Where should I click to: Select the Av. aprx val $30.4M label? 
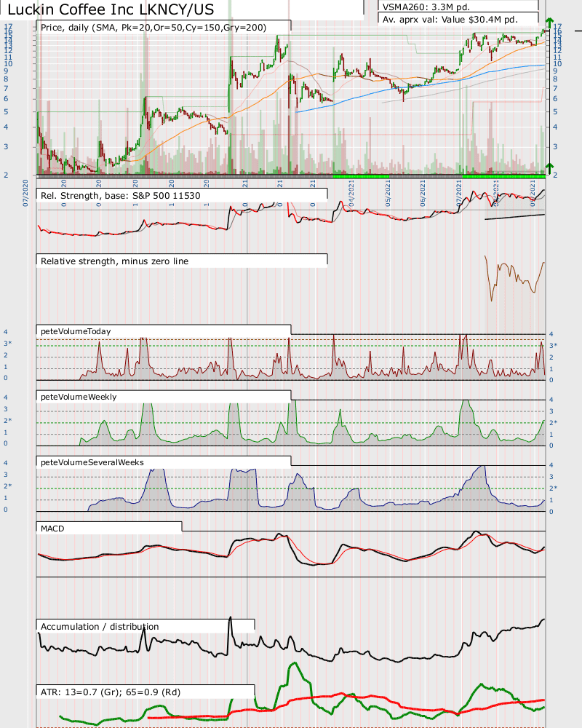[450, 20]
